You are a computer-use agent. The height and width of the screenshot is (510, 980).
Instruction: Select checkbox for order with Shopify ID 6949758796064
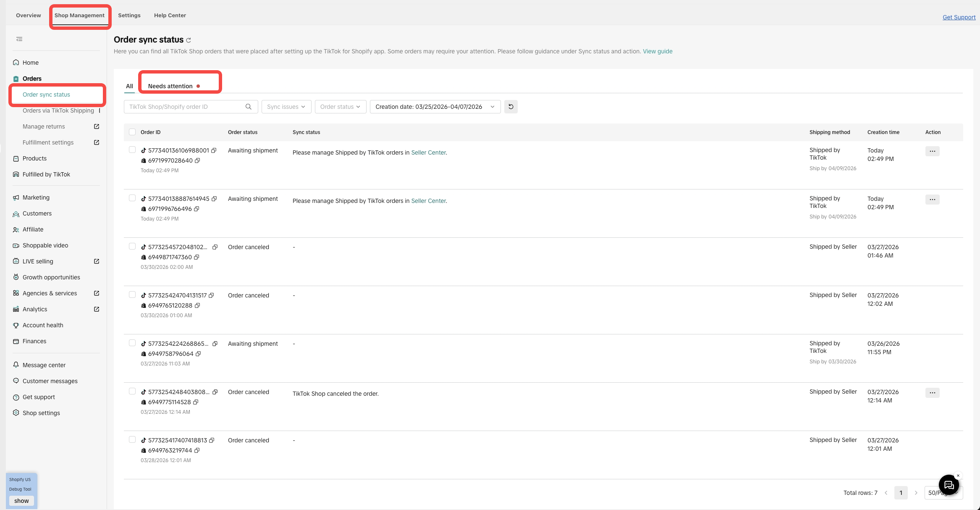pyautogui.click(x=132, y=343)
